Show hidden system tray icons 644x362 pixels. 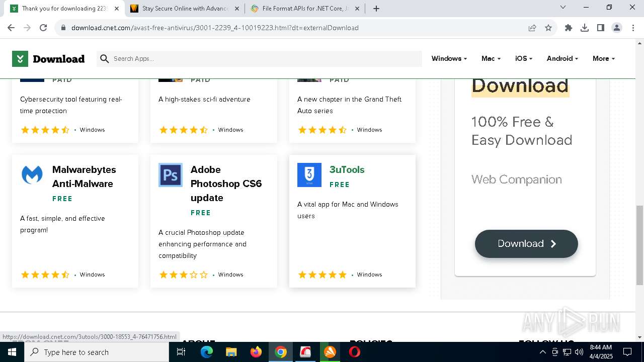(542, 352)
